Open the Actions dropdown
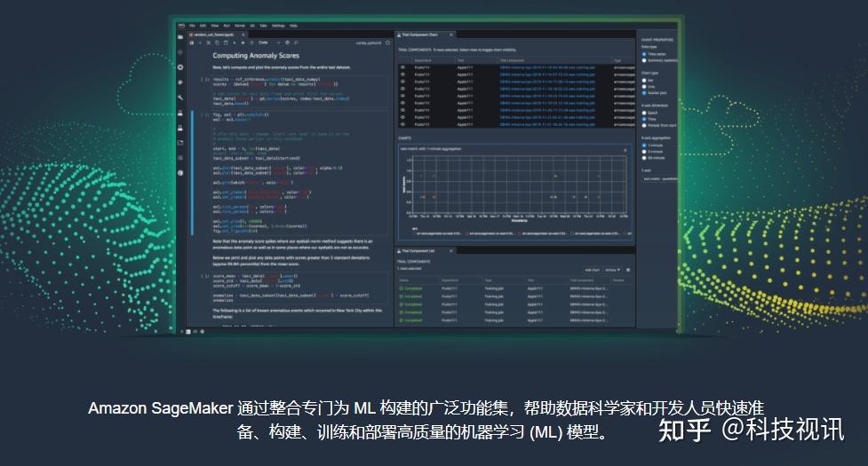The image size is (868, 466). (612, 270)
